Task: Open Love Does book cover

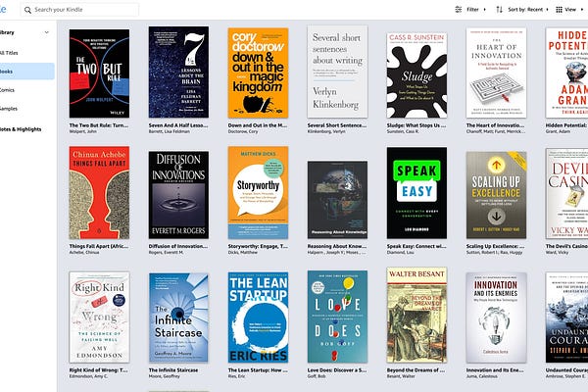Action: click(337, 317)
